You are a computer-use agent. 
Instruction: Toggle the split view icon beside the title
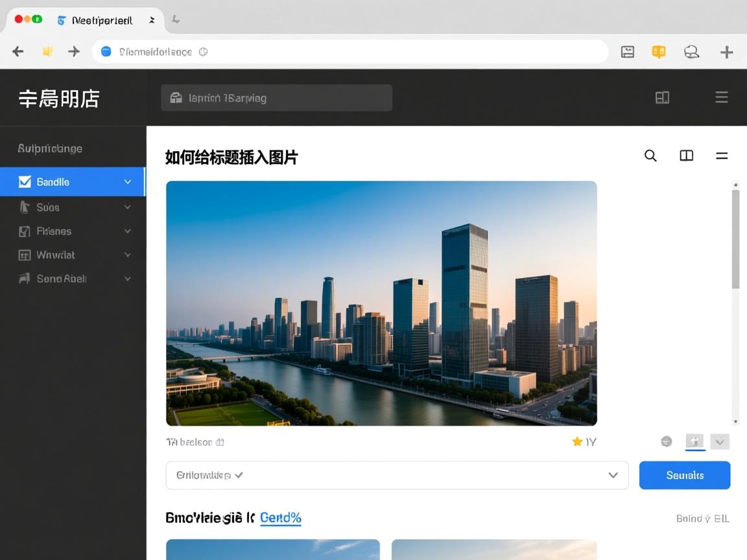pos(686,156)
